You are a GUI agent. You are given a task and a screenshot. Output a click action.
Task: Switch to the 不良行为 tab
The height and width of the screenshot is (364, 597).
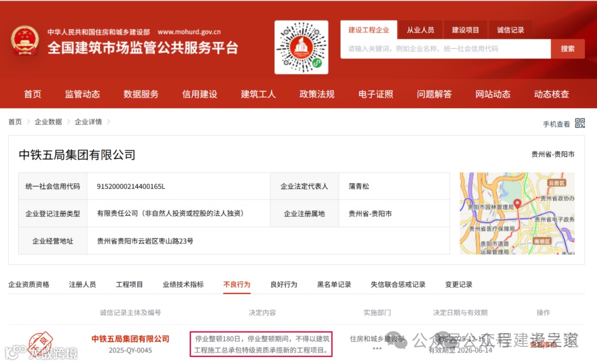pos(237,284)
